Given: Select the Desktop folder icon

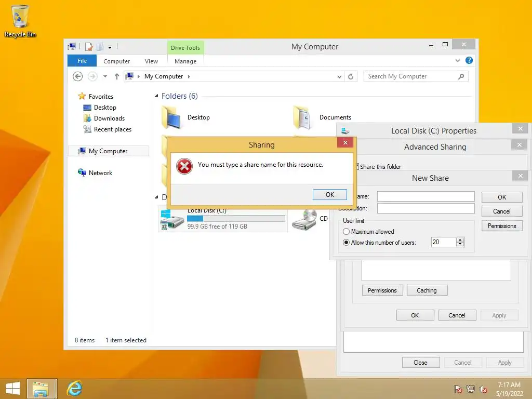Looking at the screenshot, I should (x=171, y=117).
